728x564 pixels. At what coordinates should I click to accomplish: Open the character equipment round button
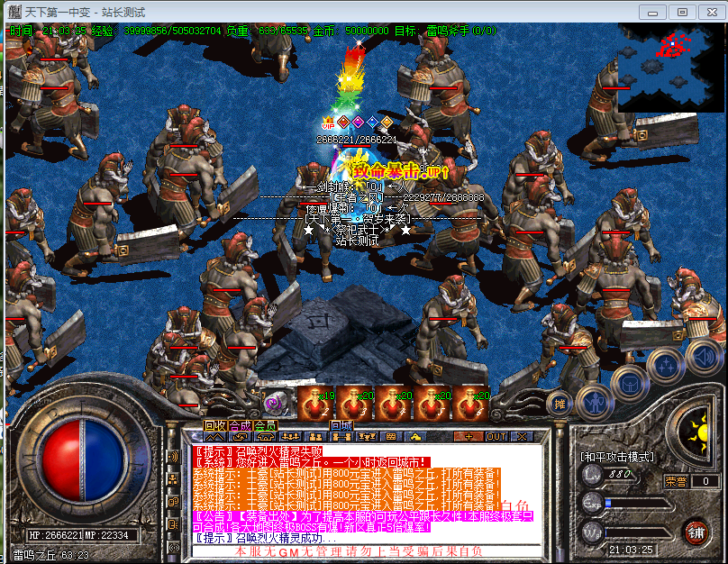coord(596,402)
